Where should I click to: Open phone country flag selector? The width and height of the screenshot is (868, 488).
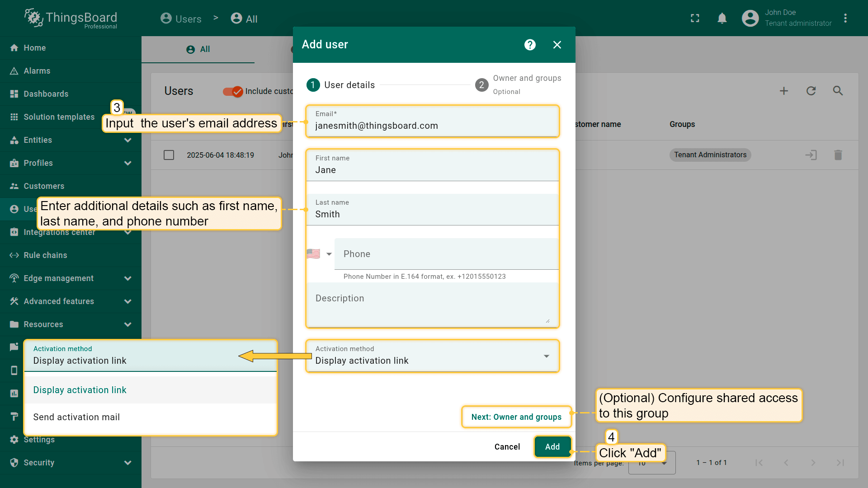coord(319,254)
